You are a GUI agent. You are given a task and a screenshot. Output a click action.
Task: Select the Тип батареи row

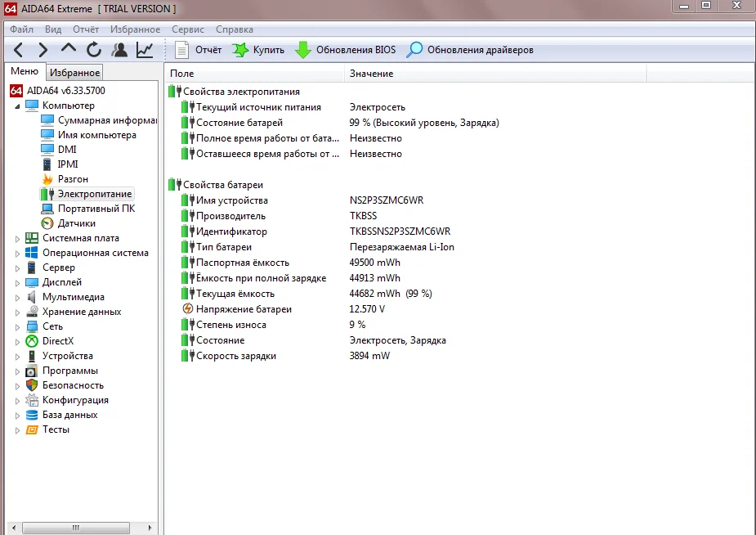pos(318,247)
